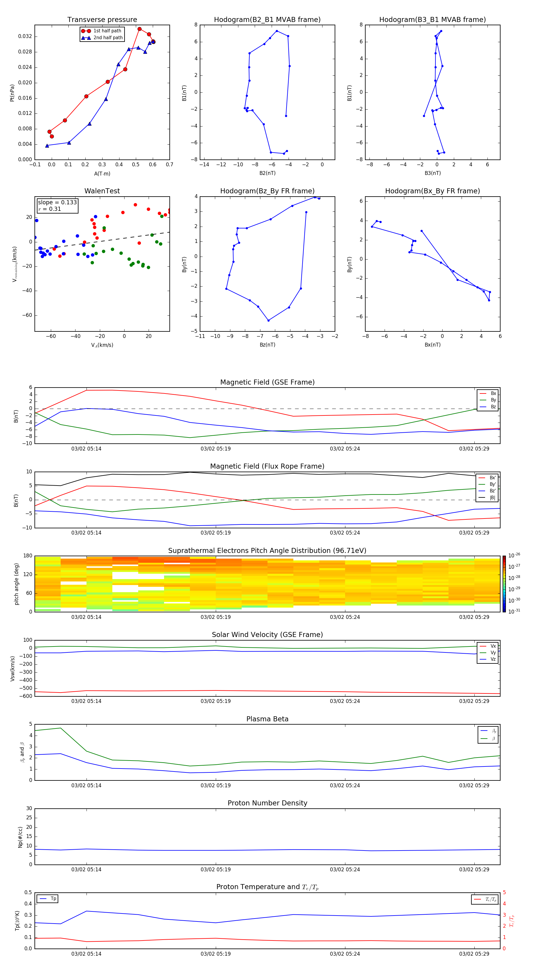Click the 'pitch angle (deg)' axis label
Image resolution: width=535 pixels, height=980 pixels.
click(16, 584)
